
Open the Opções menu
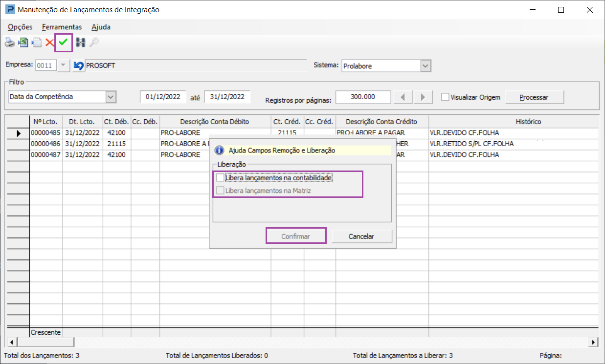point(20,27)
